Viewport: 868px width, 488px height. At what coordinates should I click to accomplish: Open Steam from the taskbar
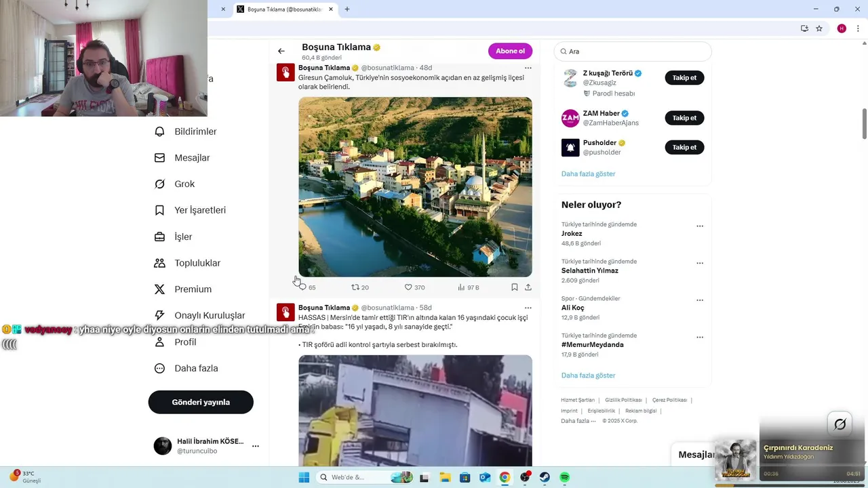tap(545, 477)
